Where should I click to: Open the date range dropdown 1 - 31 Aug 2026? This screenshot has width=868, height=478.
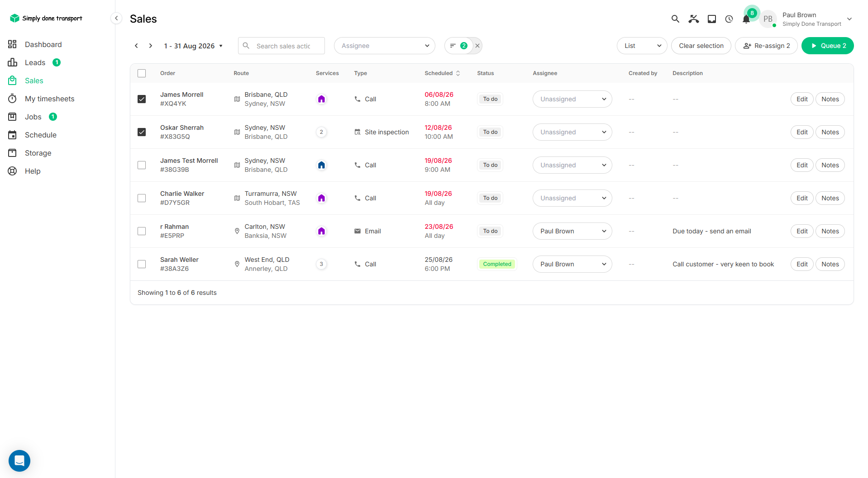click(x=193, y=46)
